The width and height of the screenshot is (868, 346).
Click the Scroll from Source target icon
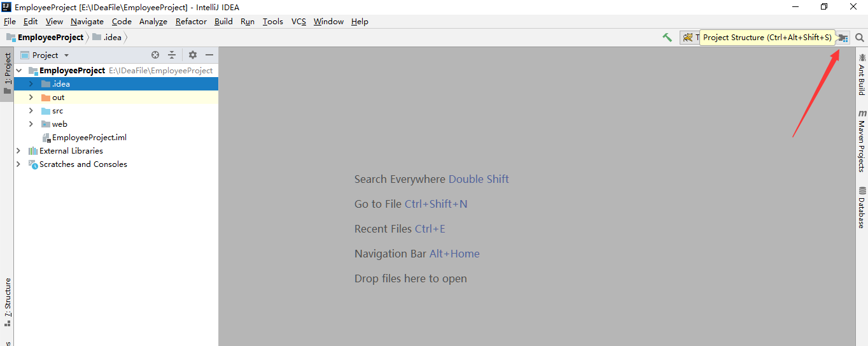click(155, 55)
